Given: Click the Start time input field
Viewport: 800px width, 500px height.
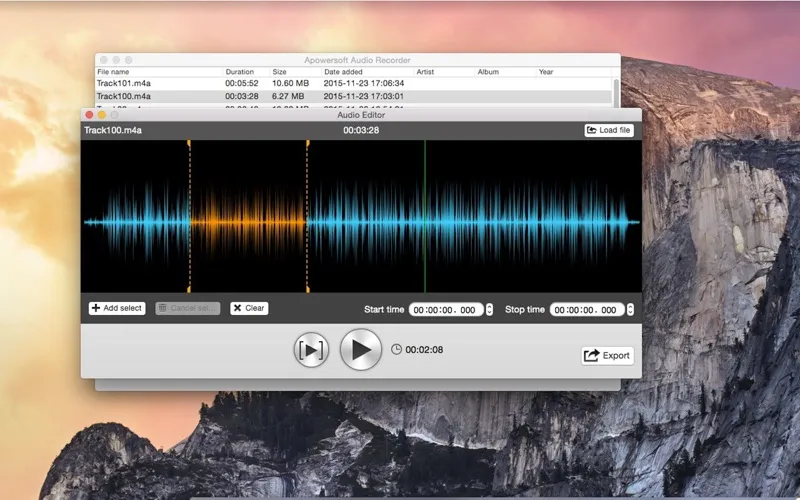Looking at the screenshot, I should 446,310.
